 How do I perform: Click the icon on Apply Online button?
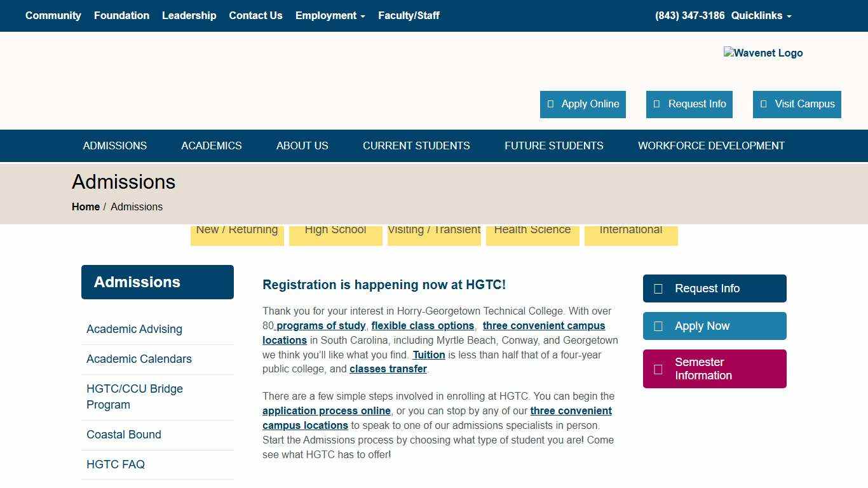pyautogui.click(x=550, y=104)
